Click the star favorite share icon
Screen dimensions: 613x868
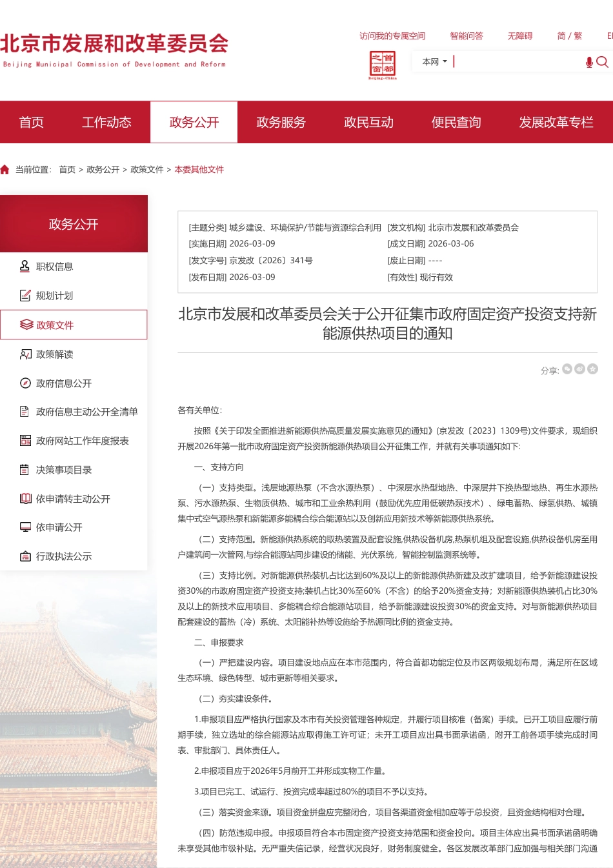pos(592,368)
